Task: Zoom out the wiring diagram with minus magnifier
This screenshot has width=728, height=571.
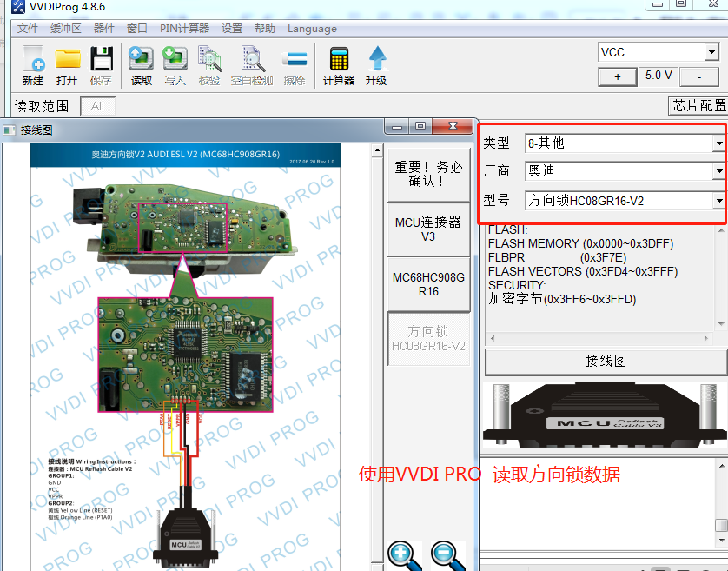Action: pos(447,555)
